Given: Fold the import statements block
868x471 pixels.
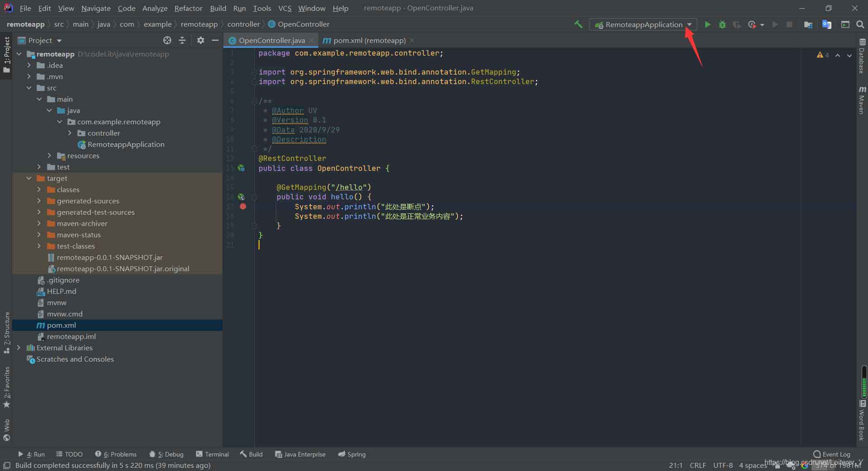Looking at the screenshot, I should (255, 72).
